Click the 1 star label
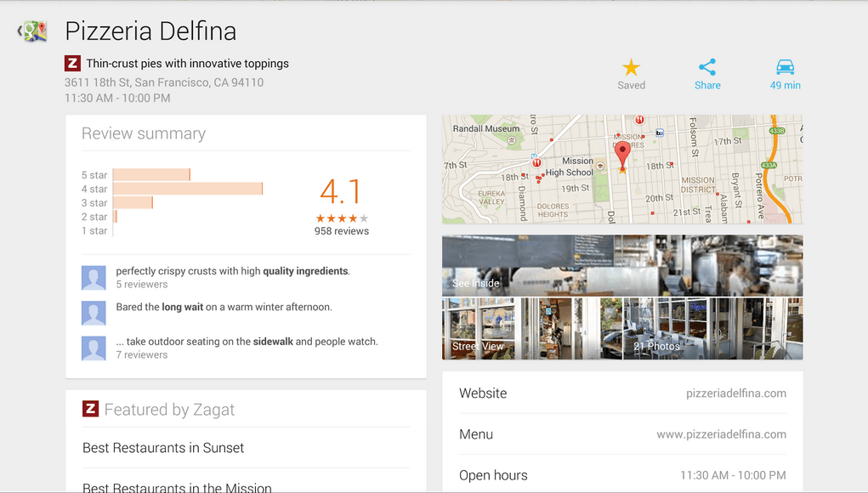The width and height of the screenshot is (868, 493). [94, 230]
